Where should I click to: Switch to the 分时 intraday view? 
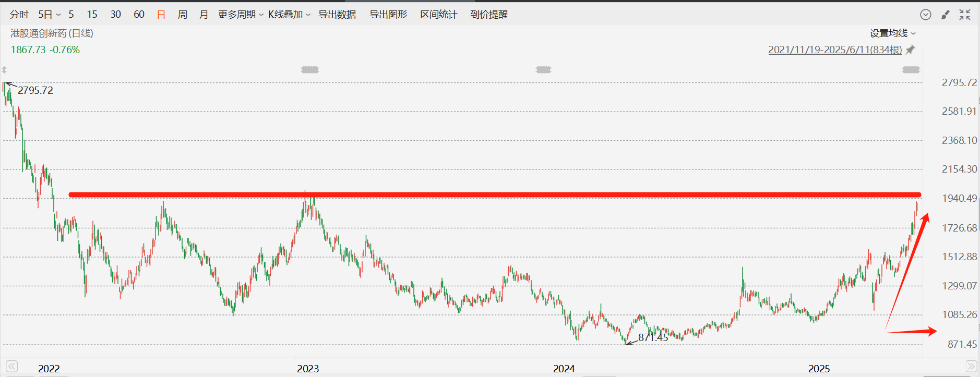pos(19,15)
